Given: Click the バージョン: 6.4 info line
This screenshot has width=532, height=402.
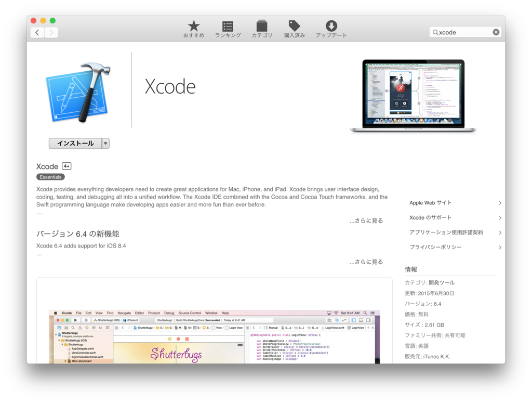Looking at the screenshot, I should [x=423, y=304].
